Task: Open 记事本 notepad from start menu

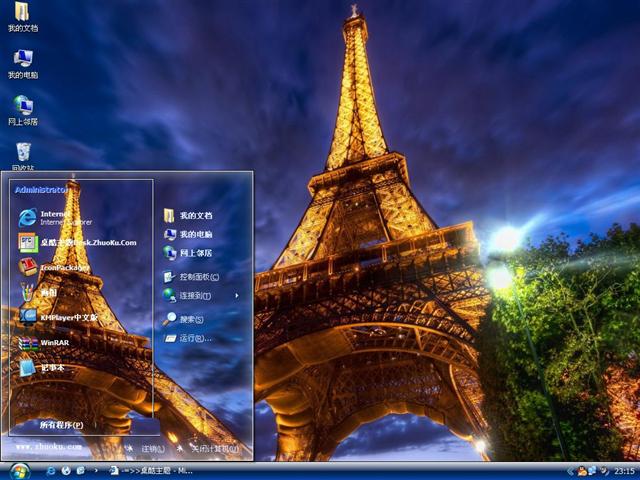Action: tap(41, 368)
